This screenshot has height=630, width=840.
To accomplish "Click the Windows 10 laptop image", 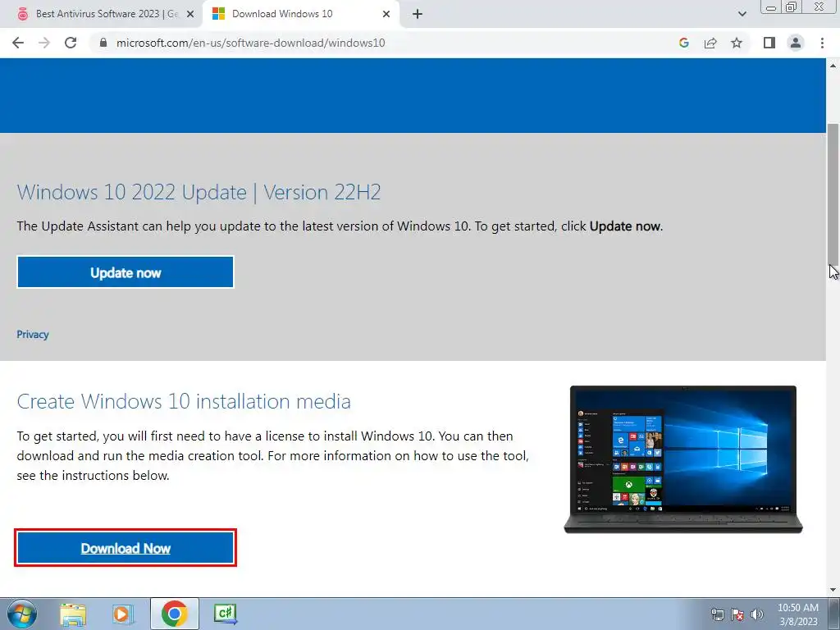I will (x=683, y=459).
